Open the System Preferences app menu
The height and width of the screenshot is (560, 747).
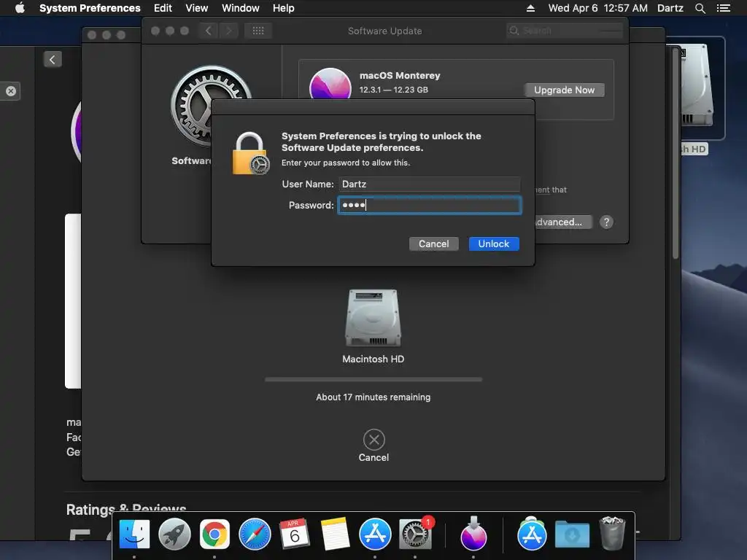(90, 8)
